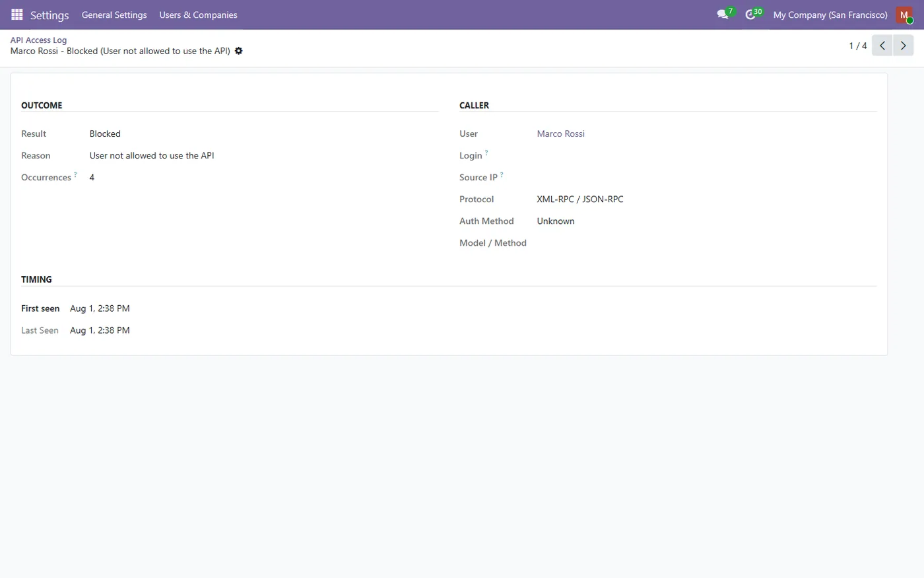
Task: Open the General Settings menu
Action: pyautogui.click(x=114, y=15)
